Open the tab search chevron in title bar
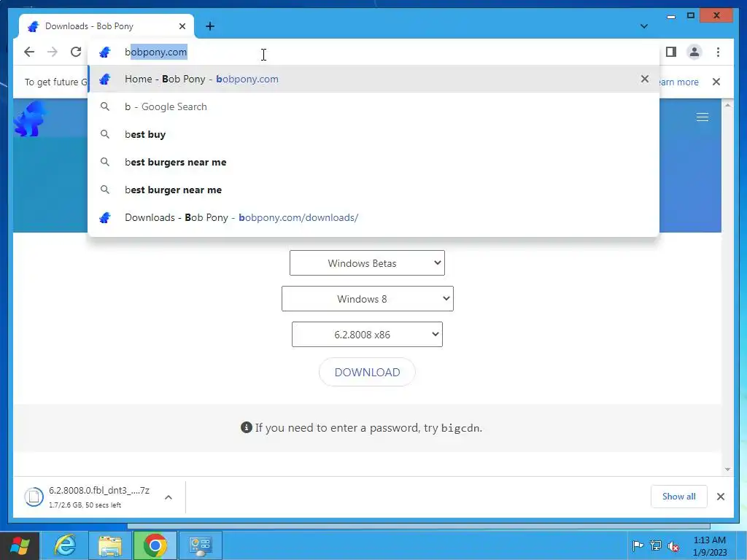 (x=644, y=26)
